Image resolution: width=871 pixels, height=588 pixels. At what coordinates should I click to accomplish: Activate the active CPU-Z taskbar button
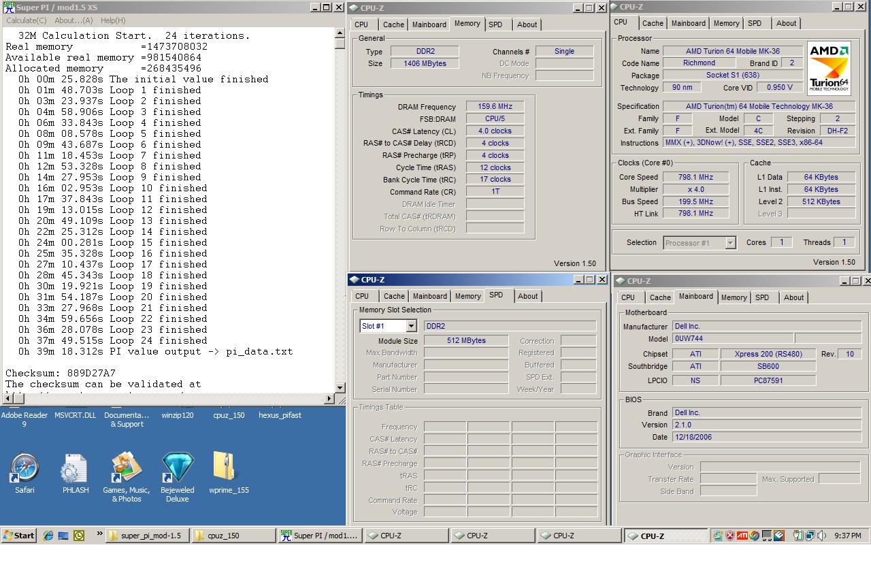[x=666, y=536]
